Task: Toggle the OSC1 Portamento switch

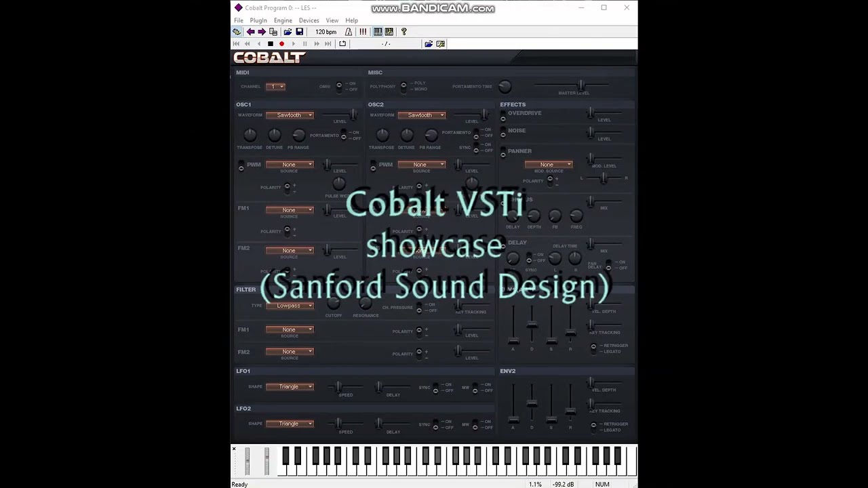Action: (344, 136)
